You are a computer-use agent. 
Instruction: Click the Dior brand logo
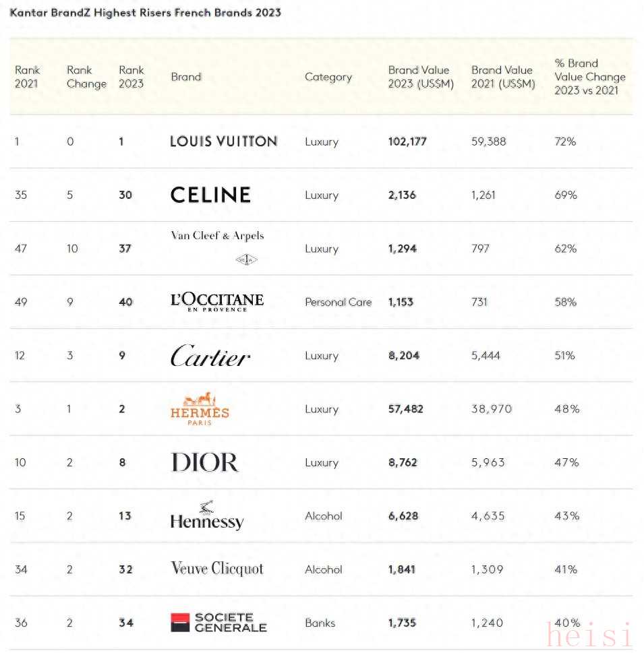point(205,462)
